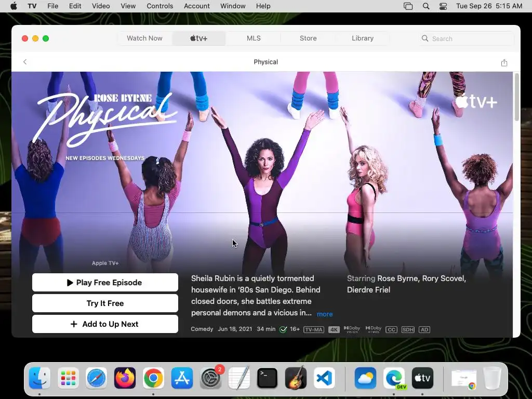Screen dimensions: 532x399
Task: Click the TV-MA rating badge
Action: [313, 329]
